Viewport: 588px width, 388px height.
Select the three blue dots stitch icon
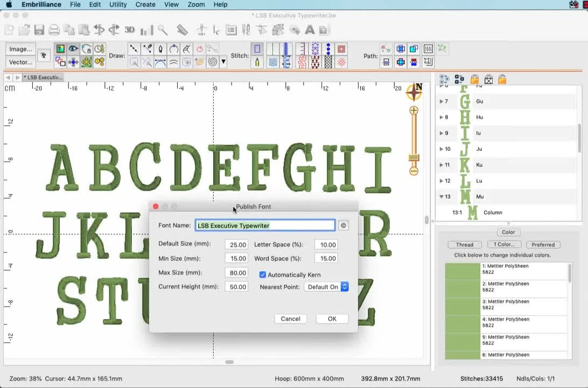328,49
